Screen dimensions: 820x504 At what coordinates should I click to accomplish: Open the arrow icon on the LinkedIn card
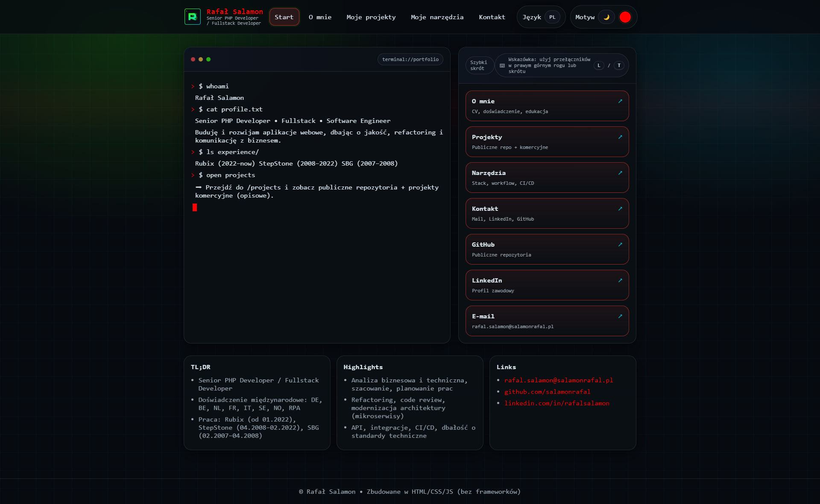tap(620, 281)
